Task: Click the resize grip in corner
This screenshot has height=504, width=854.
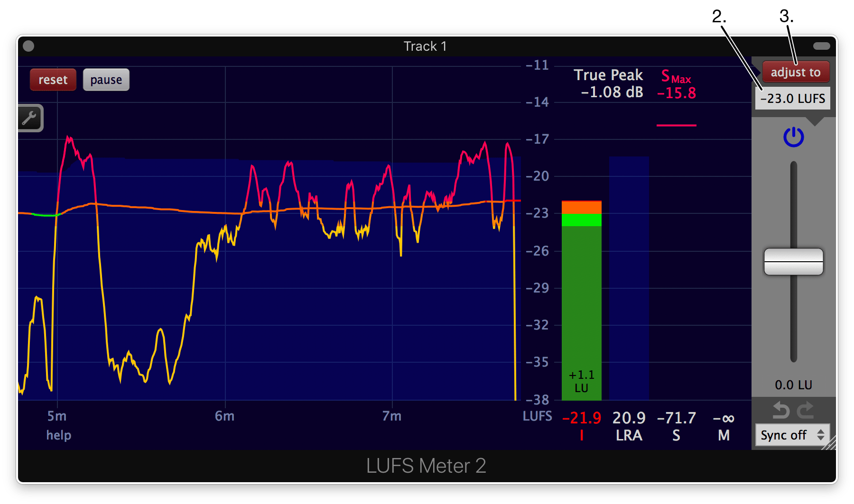Action: pos(829,443)
